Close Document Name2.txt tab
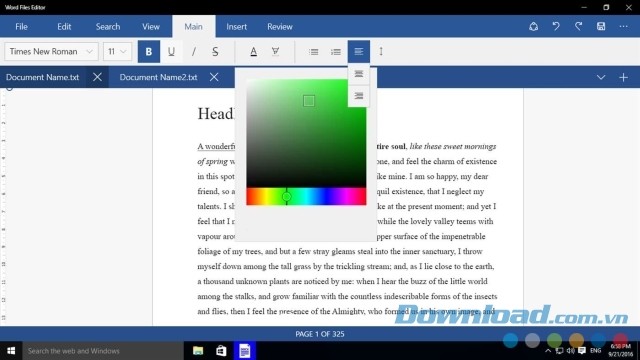 214,77
